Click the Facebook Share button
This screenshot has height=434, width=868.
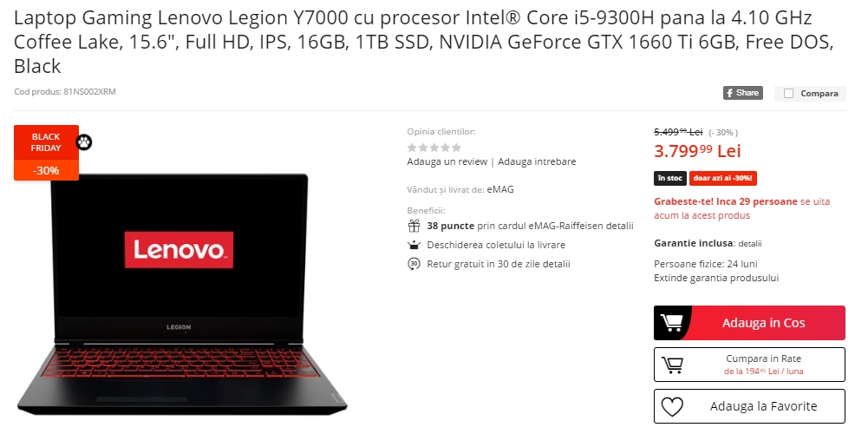click(742, 93)
